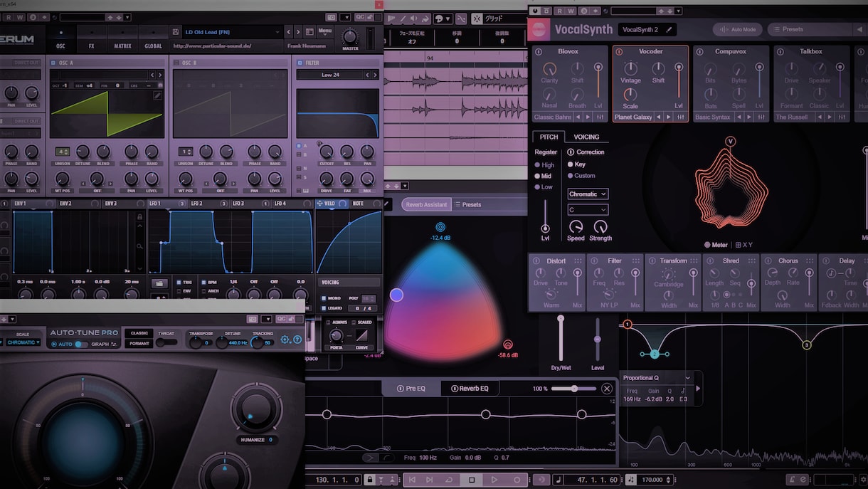Viewport: 868px width, 489px height.
Task: Open synth GLOBAL tab
Action: [153, 38]
